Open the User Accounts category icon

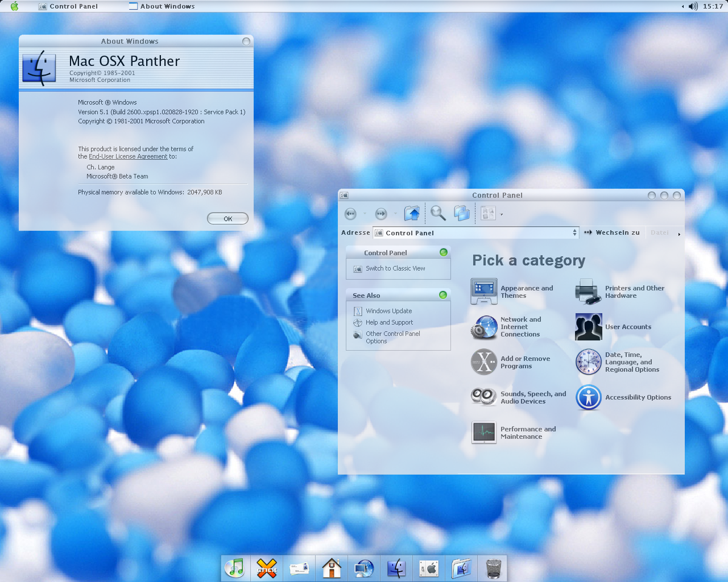click(x=588, y=327)
